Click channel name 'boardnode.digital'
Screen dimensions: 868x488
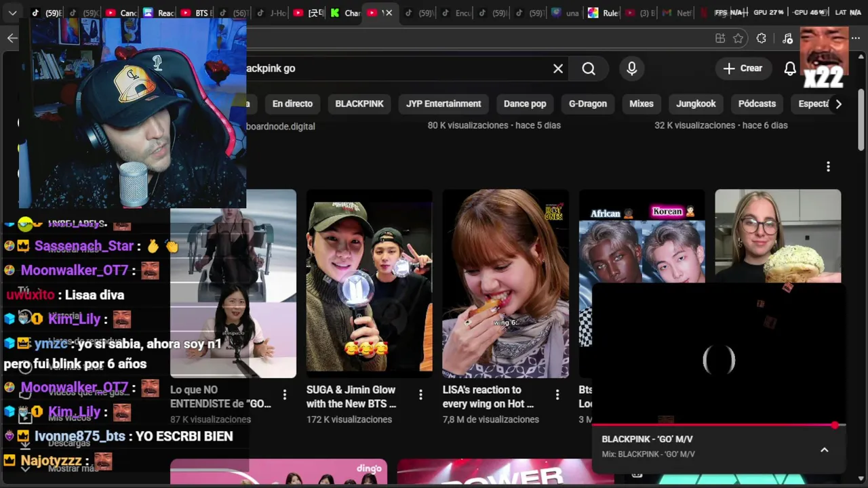281,126
